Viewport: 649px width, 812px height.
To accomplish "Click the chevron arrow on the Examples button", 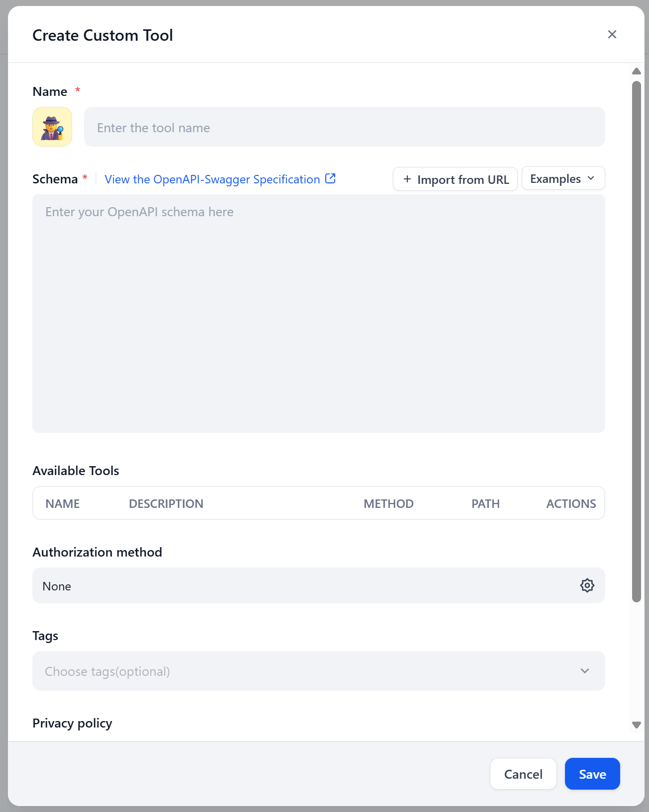I will pyautogui.click(x=591, y=178).
